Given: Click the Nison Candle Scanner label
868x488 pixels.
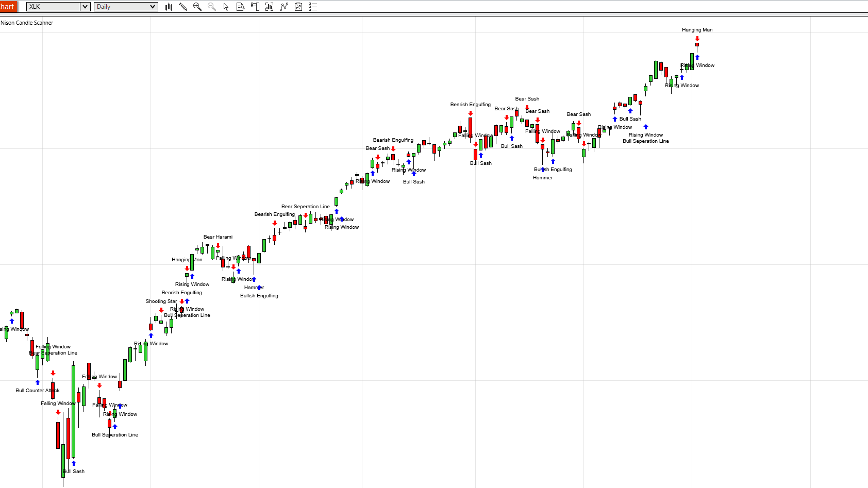Looking at the screenshot, I should point(27,23).
